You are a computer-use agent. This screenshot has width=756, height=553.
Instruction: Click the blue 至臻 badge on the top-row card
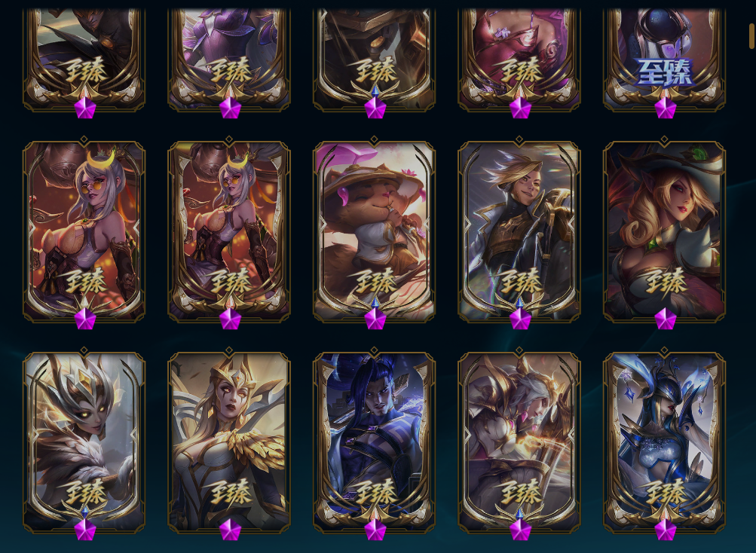click(x=665, y=72)
